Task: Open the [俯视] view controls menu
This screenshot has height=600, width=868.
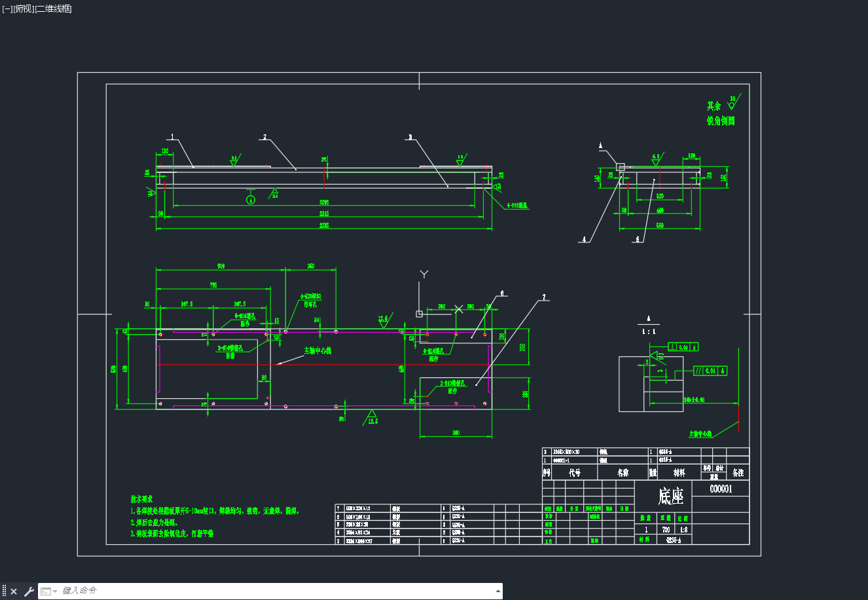Action: 24,9
